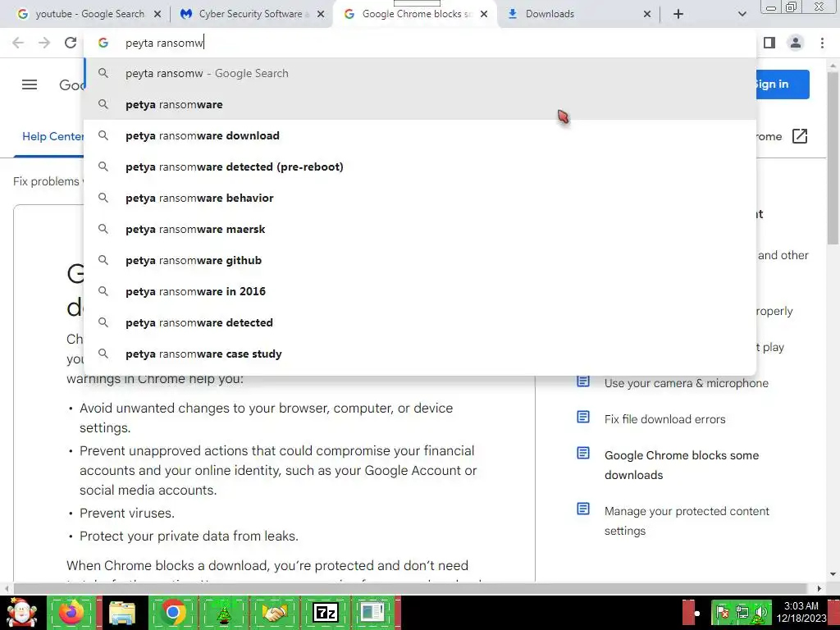
Task: Close the Cyber Security Software tab
Action: click(x=321, y=14)
